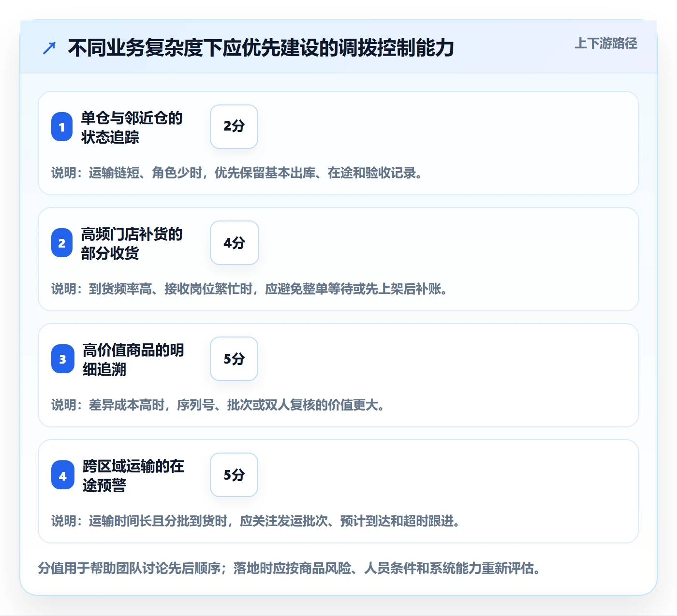Select the 5分 score for 高价值商品的明细追溯

click(x=234, y=359)
